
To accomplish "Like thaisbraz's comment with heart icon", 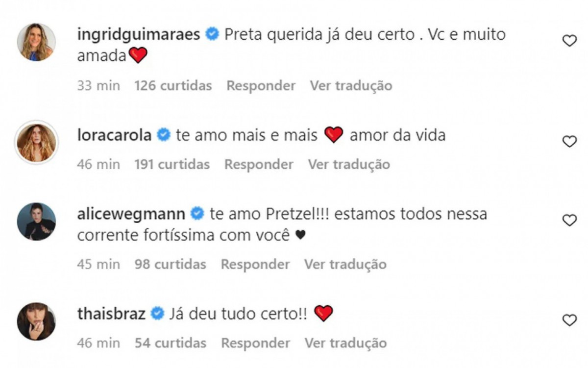I will (x=569, y=321).
